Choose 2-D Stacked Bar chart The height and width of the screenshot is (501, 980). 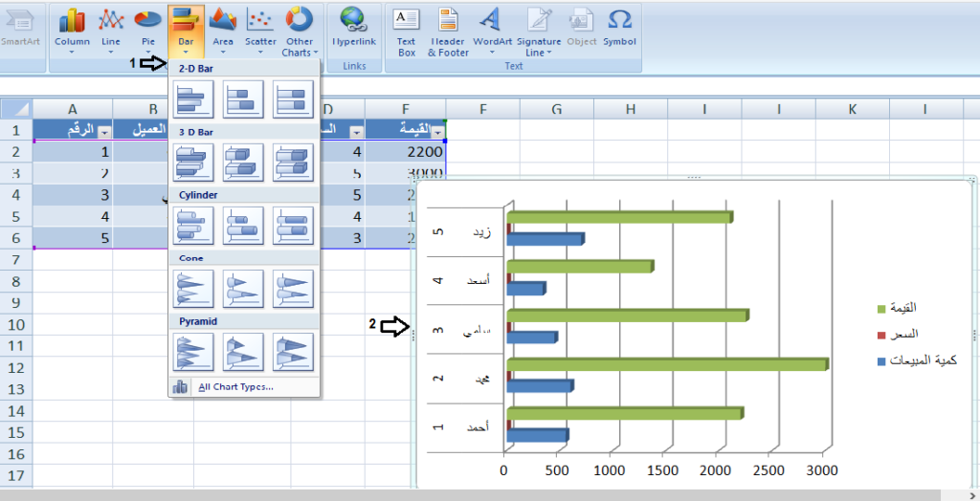pyautogui.click(x=243, y=99)
